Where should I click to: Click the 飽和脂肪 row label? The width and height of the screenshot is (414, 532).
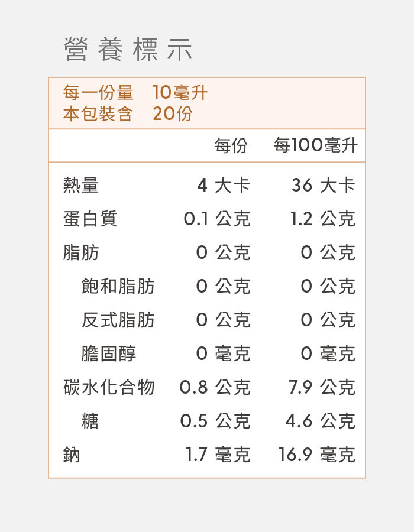pyautogui.click(x=118, y=287)
